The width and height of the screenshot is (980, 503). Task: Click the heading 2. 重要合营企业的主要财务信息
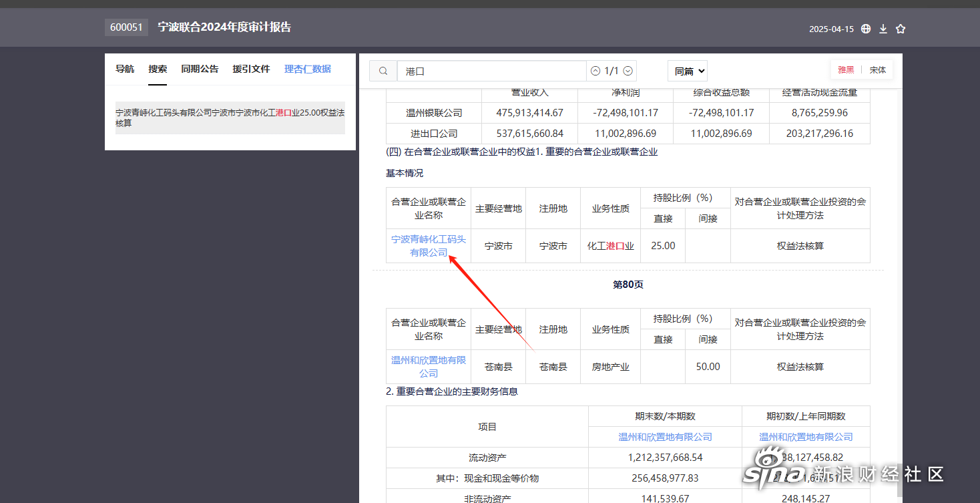click(452, 391)
